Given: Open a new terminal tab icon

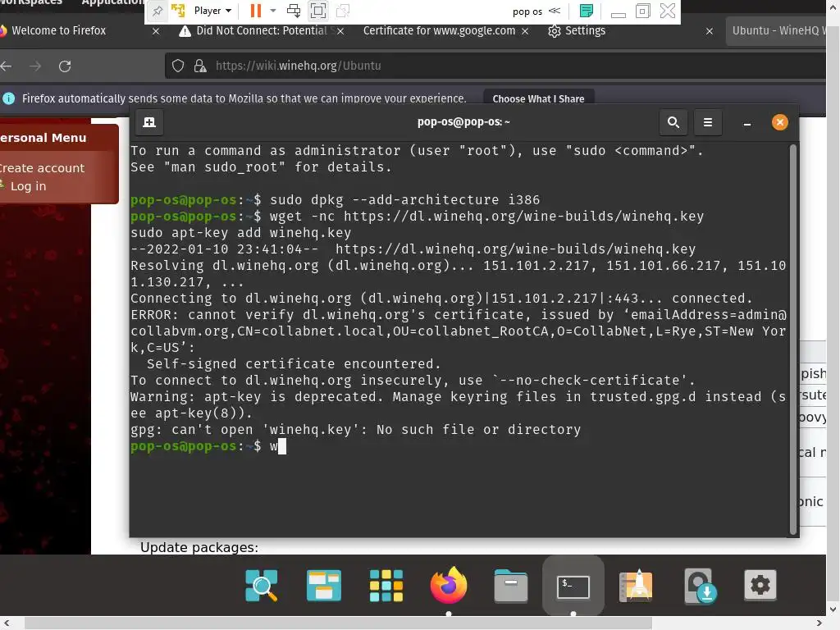Looking at the screenshot, I should pyautogui.click(x=149, y=122).
